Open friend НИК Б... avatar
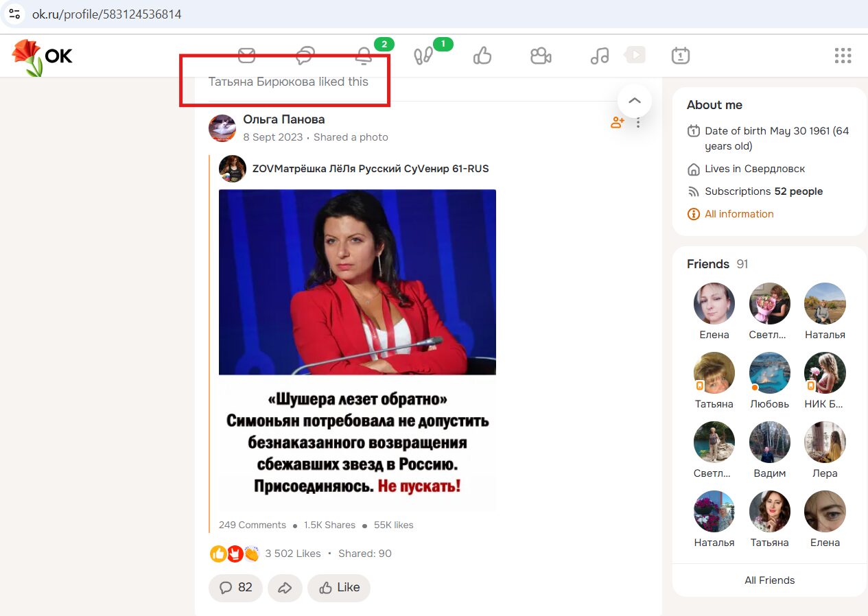The image size is (868, 616). [x=825, y=372]
